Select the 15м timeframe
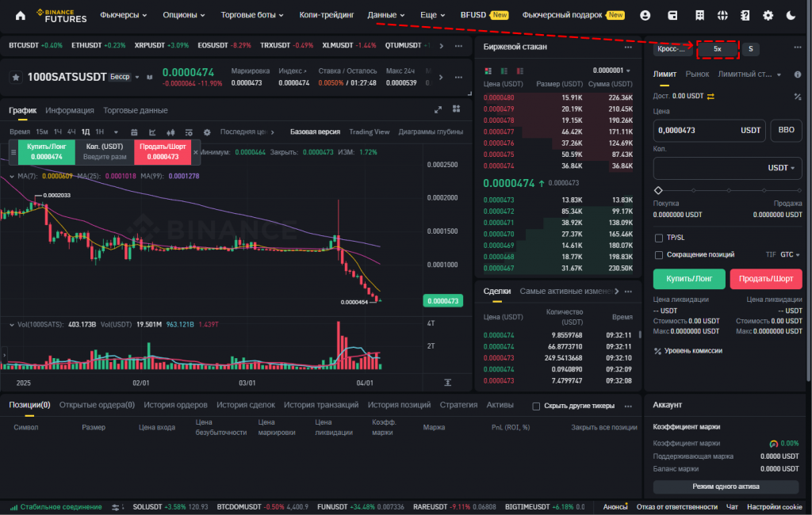The width and height of the screenshot is (812, 515). 42,132
